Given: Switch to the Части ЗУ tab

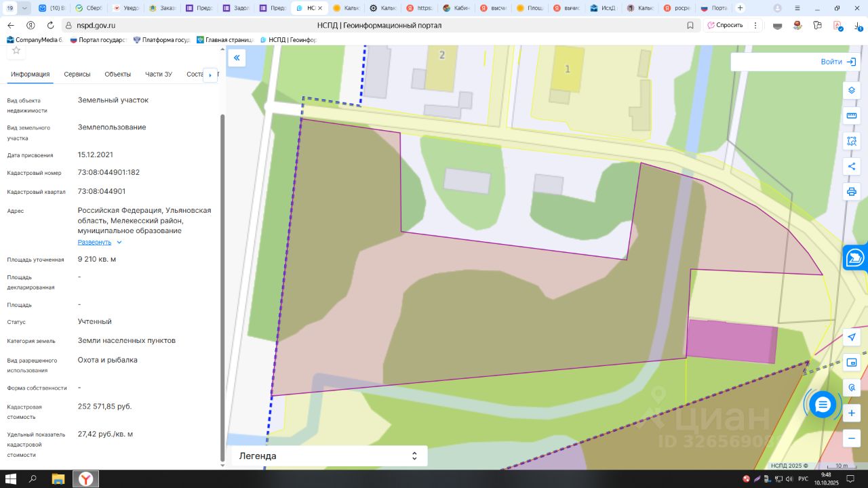Looking at the screenshot, I should (x=159, y=75).
